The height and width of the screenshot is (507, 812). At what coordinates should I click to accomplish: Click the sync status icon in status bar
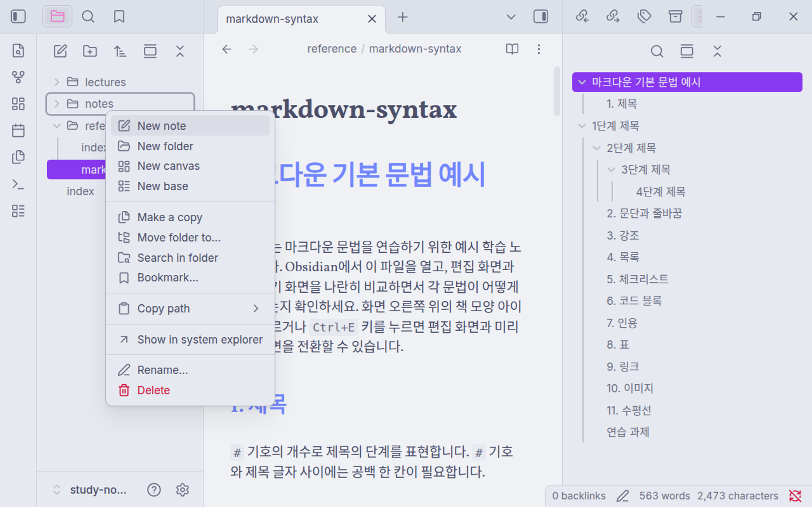[795, 496]
